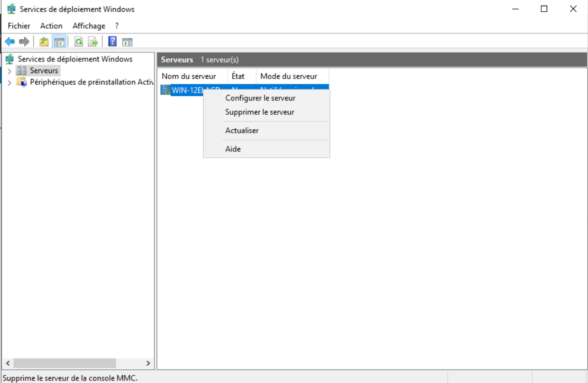Screen dimensions: 588x383
Task: Expand the Périphériques de préinstallation node
Action: click(x=9, y=83)
